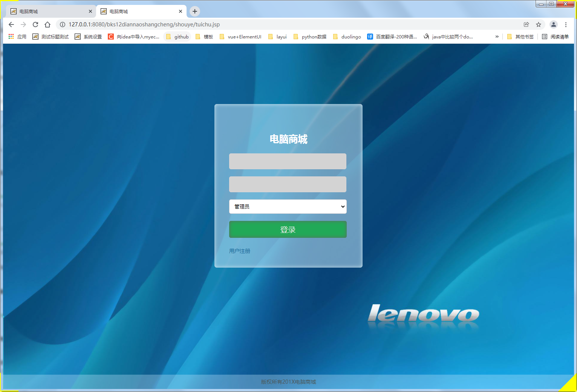Click the password input field
The height and width of the screenshot is (392, 577).
click(288, 184)
